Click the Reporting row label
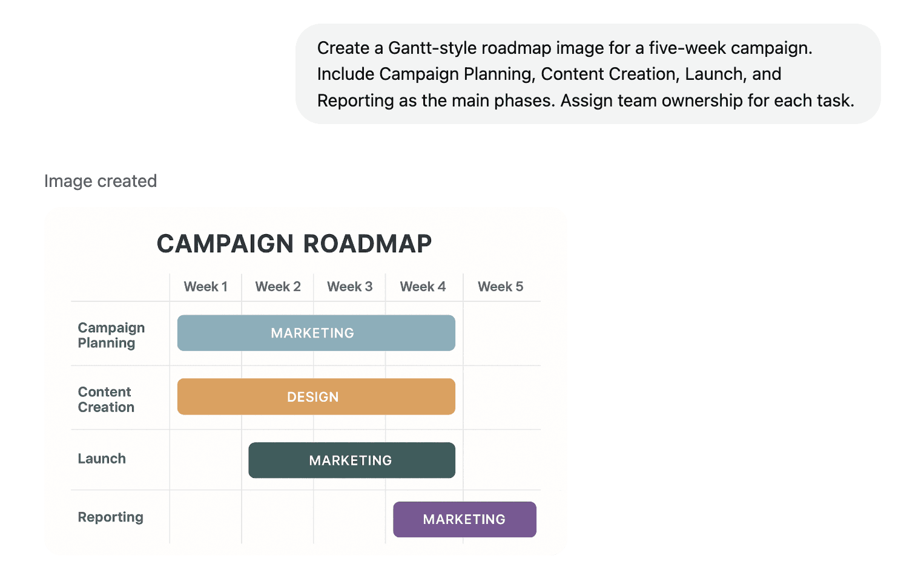 (x=111, y=517)
